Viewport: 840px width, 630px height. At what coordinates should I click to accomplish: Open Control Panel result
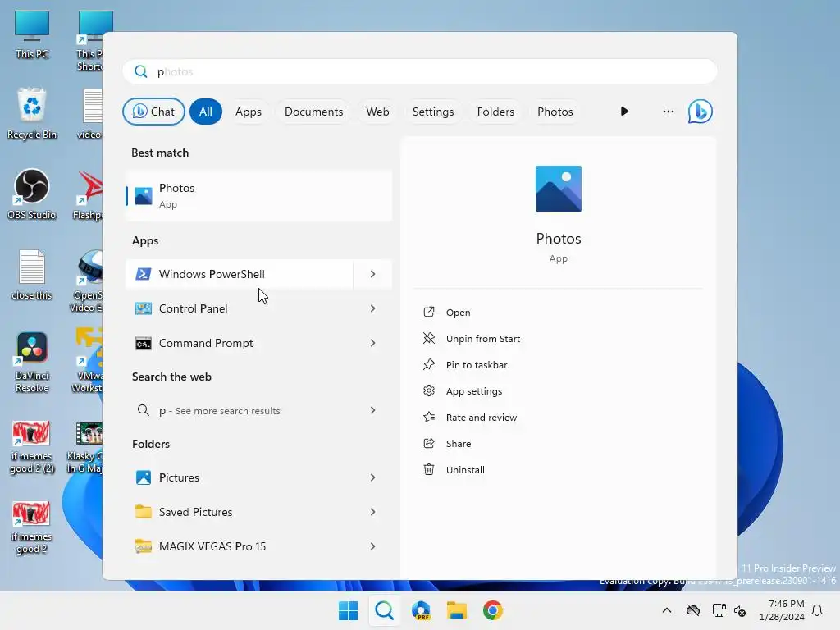pyautogui.click(x=240, y=308)
